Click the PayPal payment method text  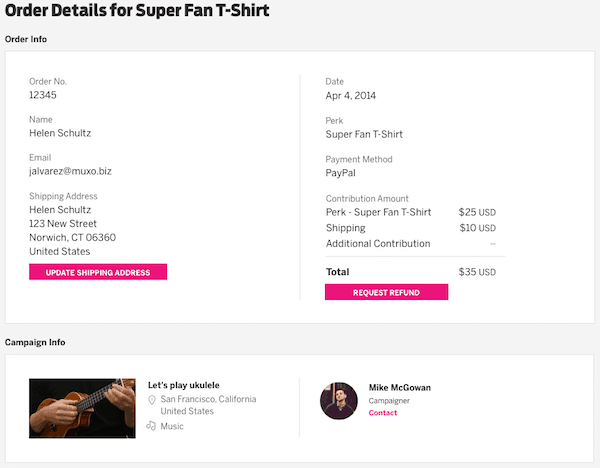coord(341,173)
